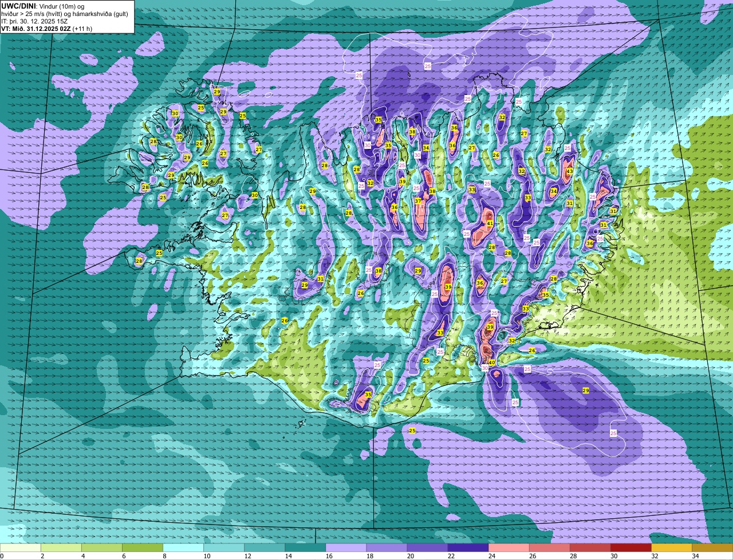Select the 26–28 m/s salmon legend swatch
The width and height of the screenshot is (733, 560).
549,548
